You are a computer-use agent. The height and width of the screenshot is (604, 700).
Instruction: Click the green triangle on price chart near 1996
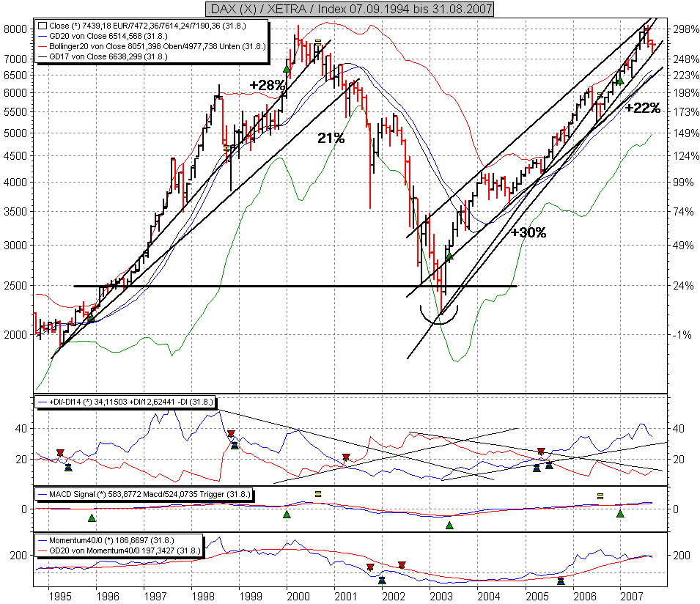click(x=91, y=318)
